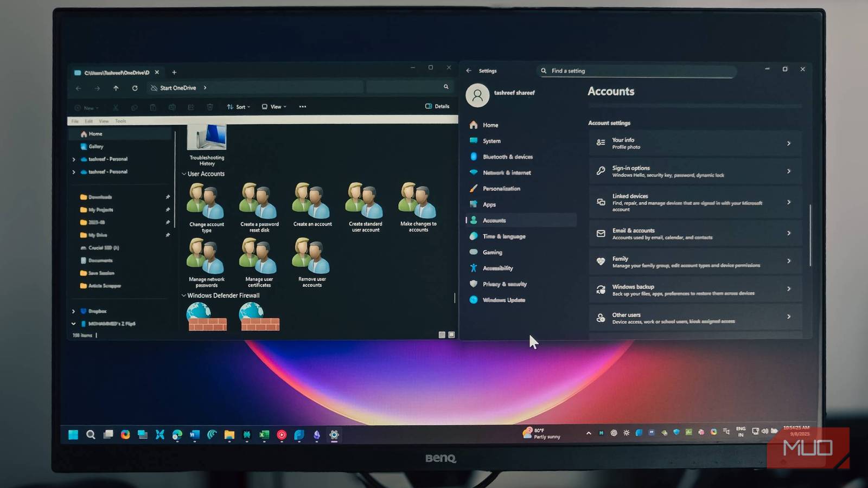Open Family settings
Screen dimensions: 868x488
(x=695, y=262)
